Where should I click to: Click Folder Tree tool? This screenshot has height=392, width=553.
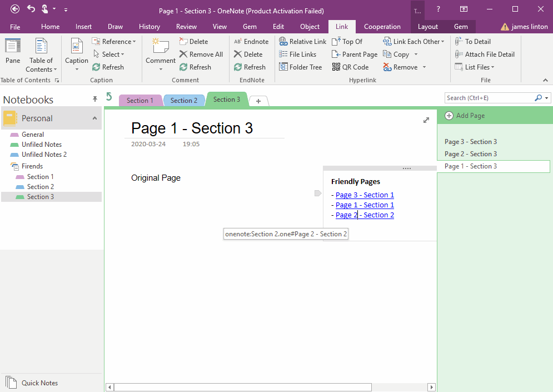pyautogui.click(x=301, y=67)
